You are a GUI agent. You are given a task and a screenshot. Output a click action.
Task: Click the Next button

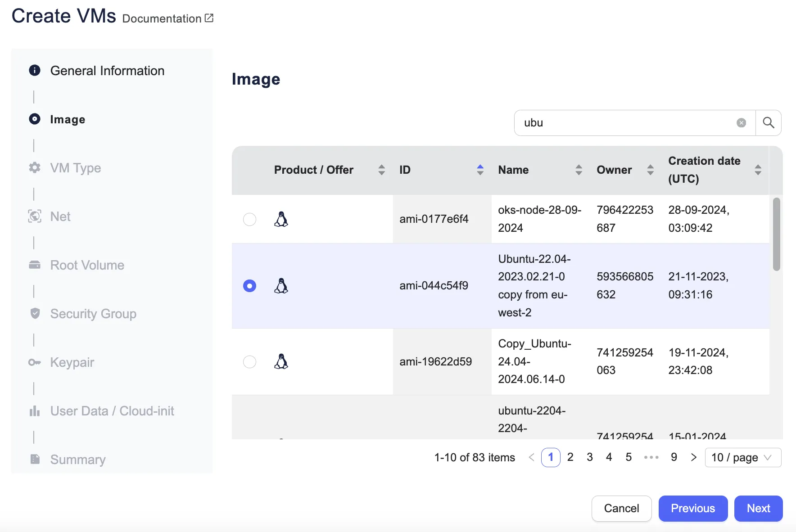pyautogui.click(x=758, y=509)
